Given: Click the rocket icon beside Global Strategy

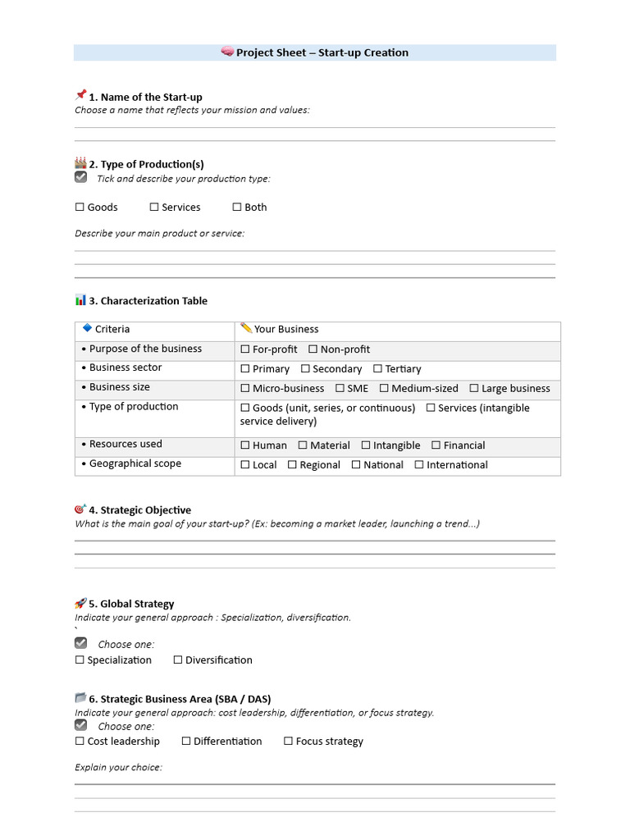Looking at the screenshot, I should click(80, 603).
